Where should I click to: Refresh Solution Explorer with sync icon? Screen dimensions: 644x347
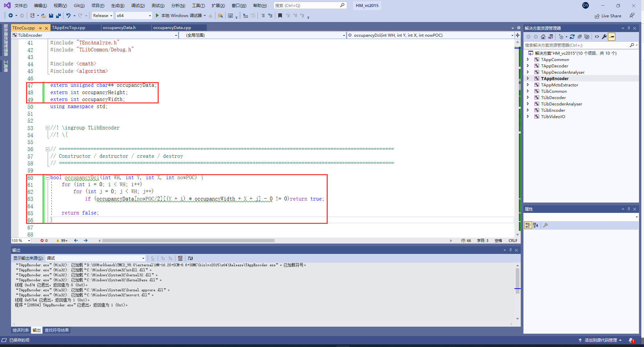(x=572, y=37)
